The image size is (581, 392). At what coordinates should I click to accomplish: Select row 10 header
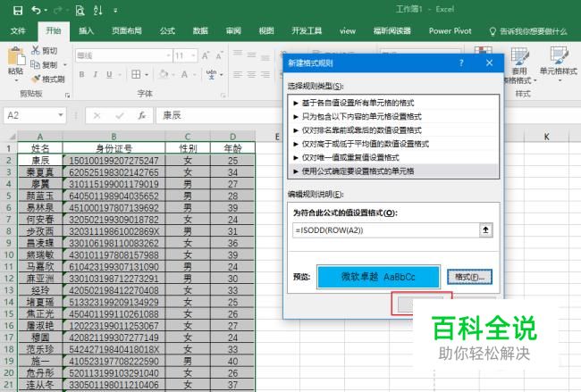[x=9, y=255]
